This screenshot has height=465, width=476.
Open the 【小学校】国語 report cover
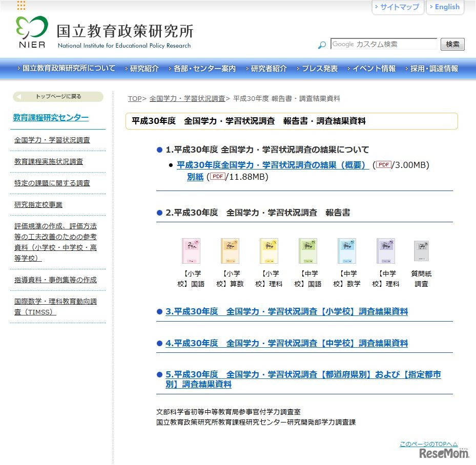click(x=191, y=250)
